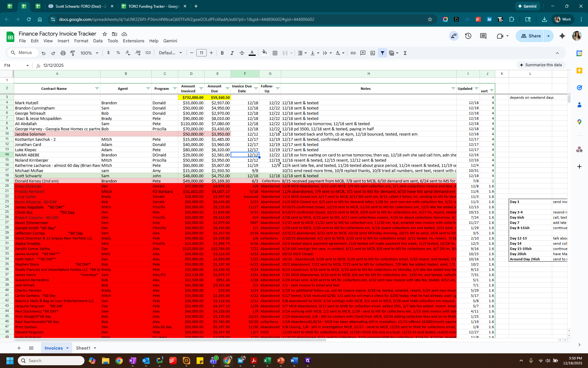Open the Agent column filter dropdown
Screen dimensions: 588x368
tap(148, 89)
